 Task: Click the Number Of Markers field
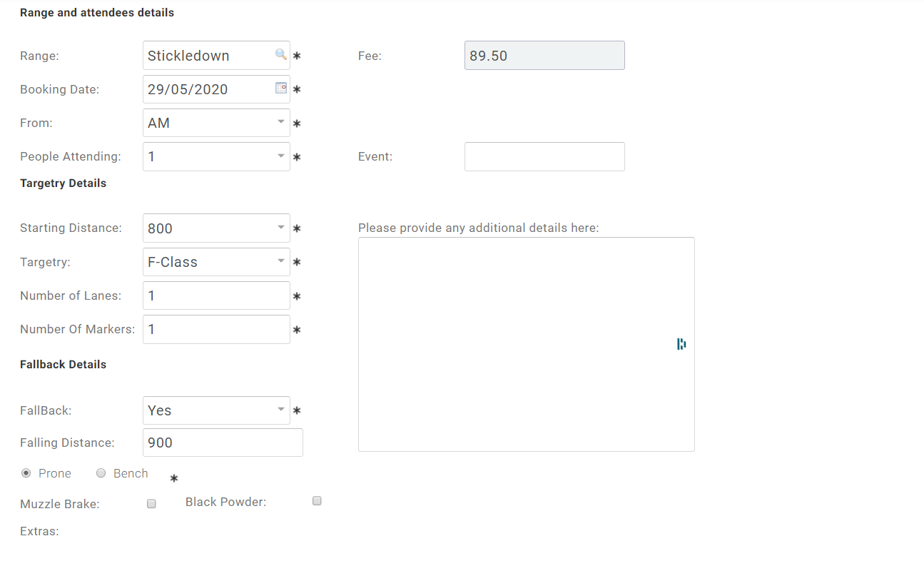[216, 329]
